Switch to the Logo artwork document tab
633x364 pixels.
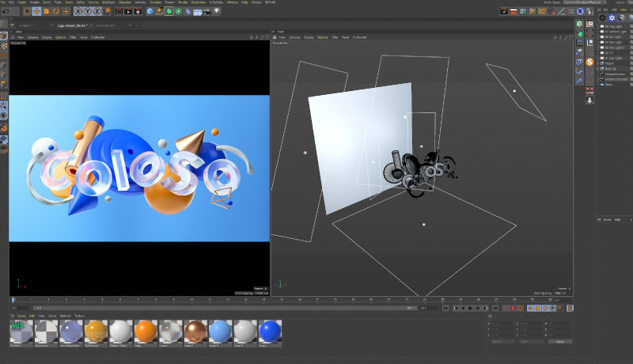(73, 25)
